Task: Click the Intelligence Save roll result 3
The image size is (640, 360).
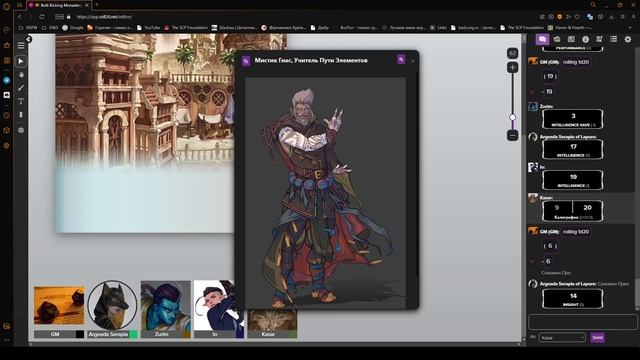Action: [x=573, y=116]
